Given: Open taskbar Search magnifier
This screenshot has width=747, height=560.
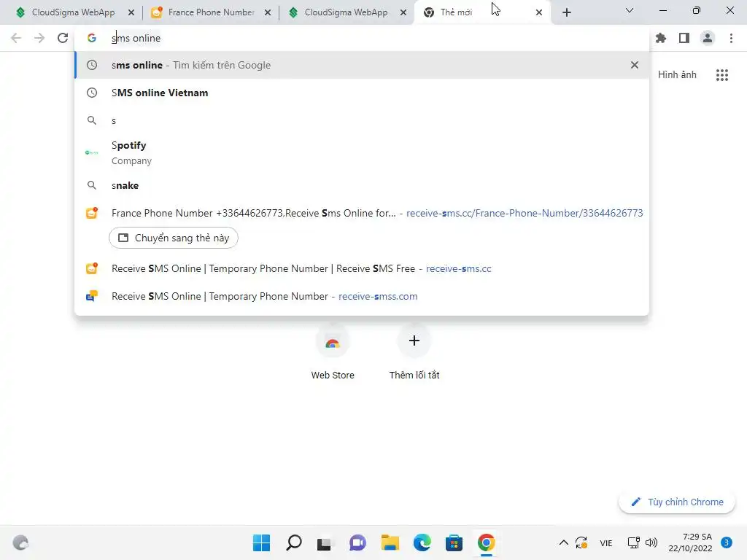Looking at the screenshot, I should pos(293,542).
